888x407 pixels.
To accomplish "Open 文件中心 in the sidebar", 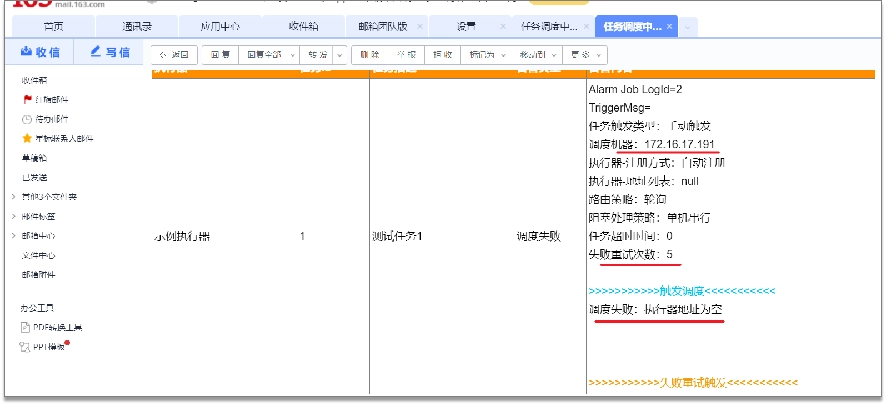I will point(39,256).
